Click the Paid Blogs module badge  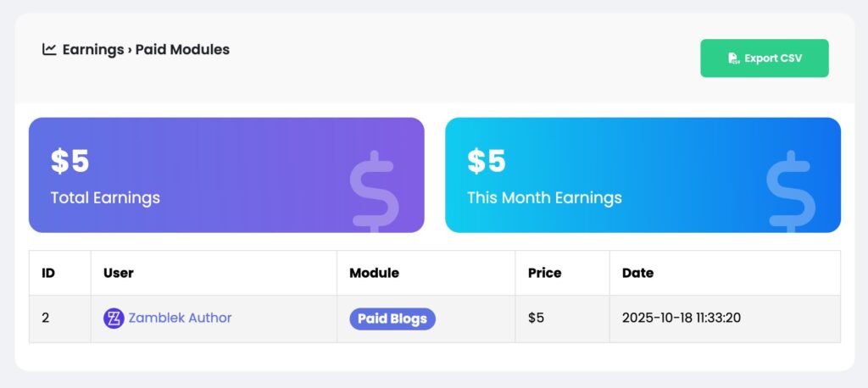(392, 319)
